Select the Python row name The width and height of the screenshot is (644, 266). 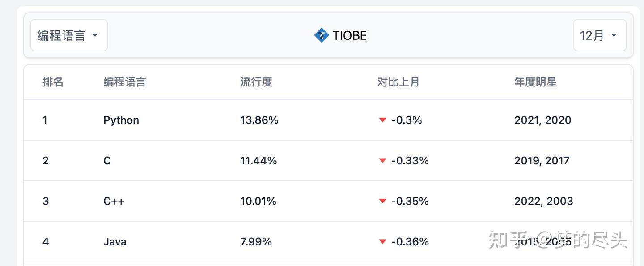[x=121, y=120]
